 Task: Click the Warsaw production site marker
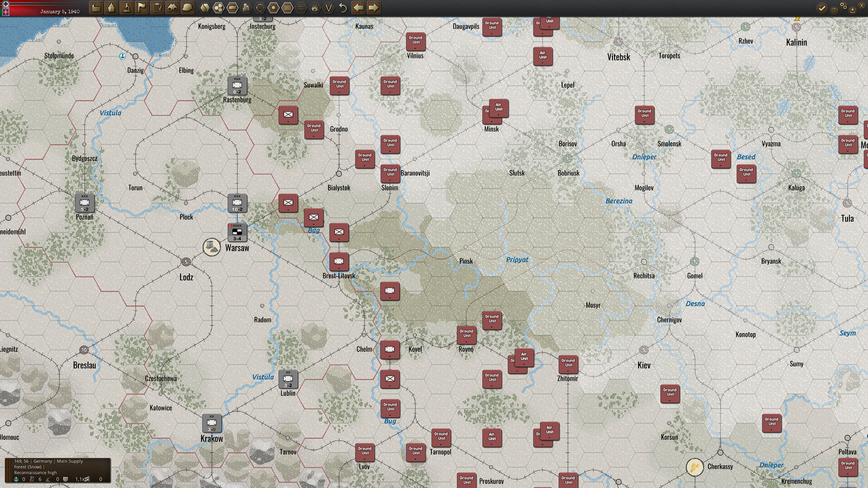coord(212,247)
